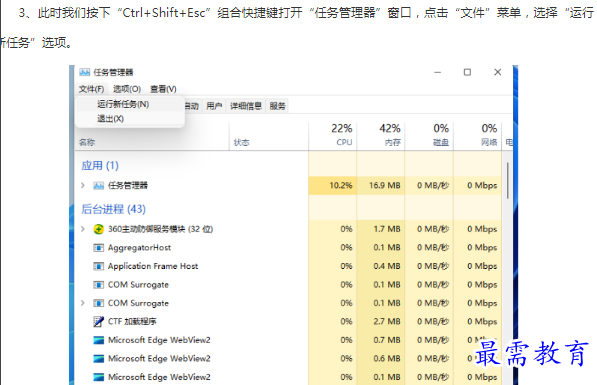Choose 退出(X) from the file menu
This screenshot has width=597, height=385.
tap(110, 119)
